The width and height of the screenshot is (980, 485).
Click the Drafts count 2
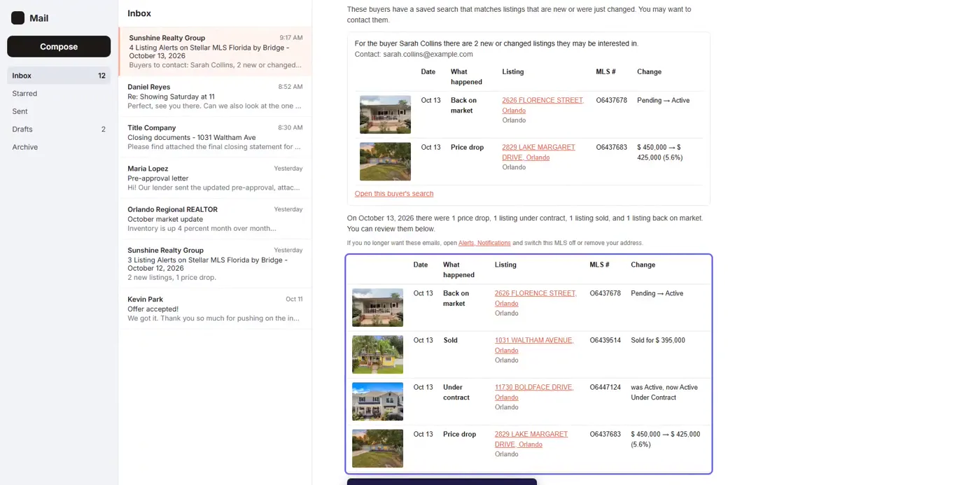pyautogui.click(x=104, y=129)
